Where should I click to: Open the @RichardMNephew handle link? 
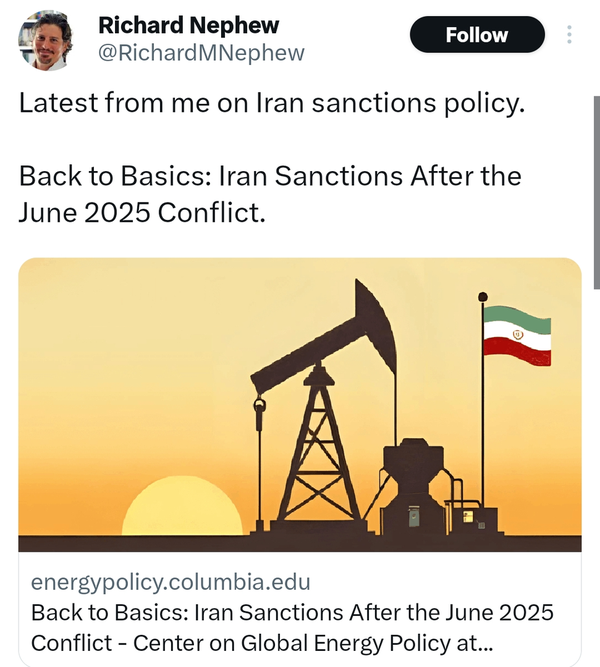200,53
